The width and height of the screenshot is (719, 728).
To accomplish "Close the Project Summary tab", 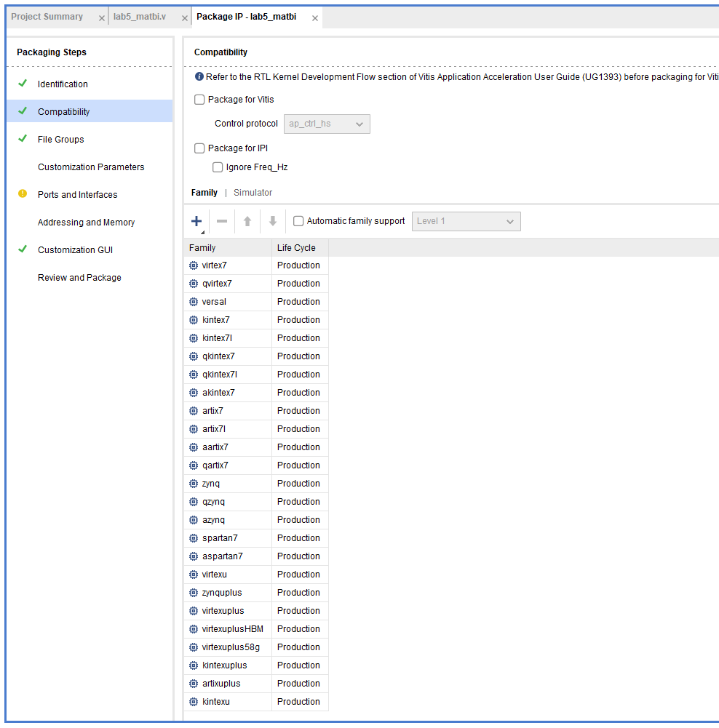I will click(102, 18).
